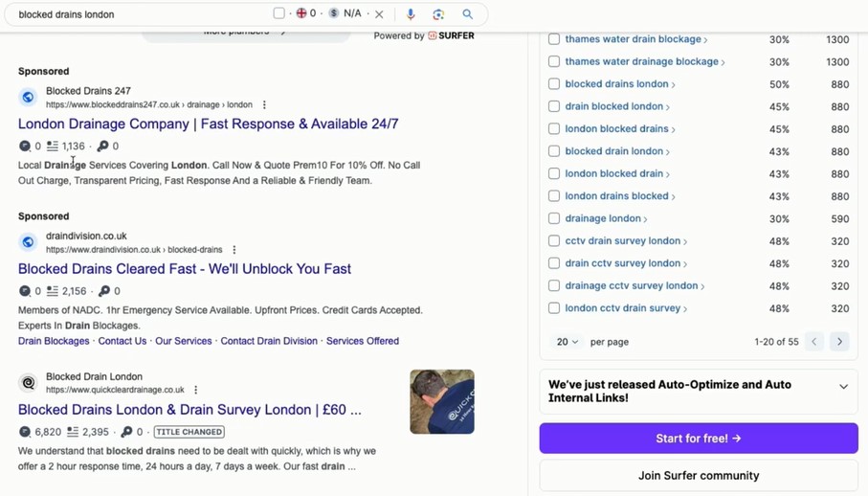Check london blocked drains keyword box
868x496 pixels.
click(x=553, y=128)
